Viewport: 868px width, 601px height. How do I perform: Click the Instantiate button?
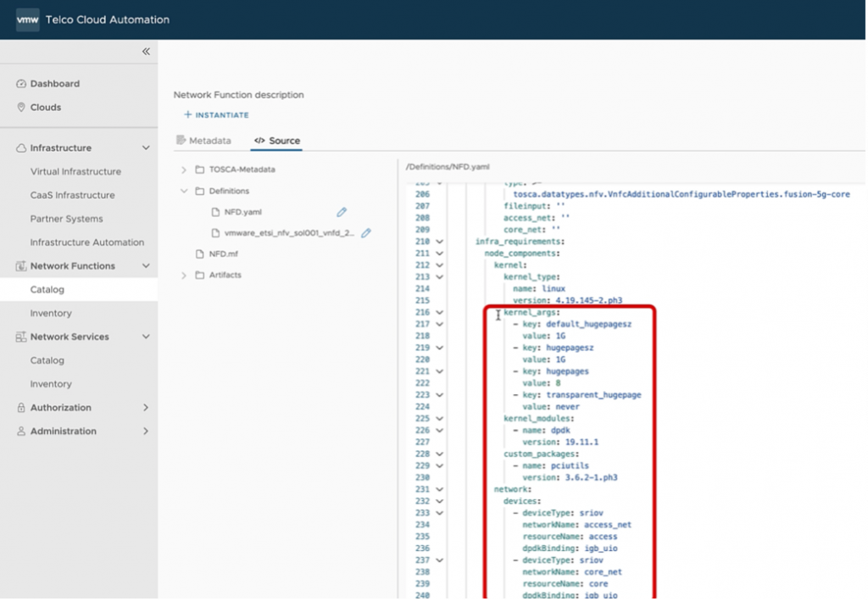click(216, 115)
